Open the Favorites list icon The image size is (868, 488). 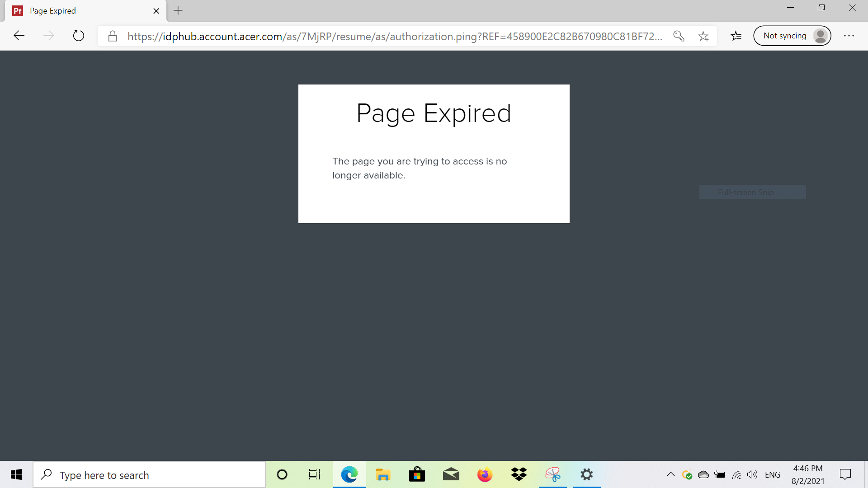pyautogui.click(x=736, y=36)
